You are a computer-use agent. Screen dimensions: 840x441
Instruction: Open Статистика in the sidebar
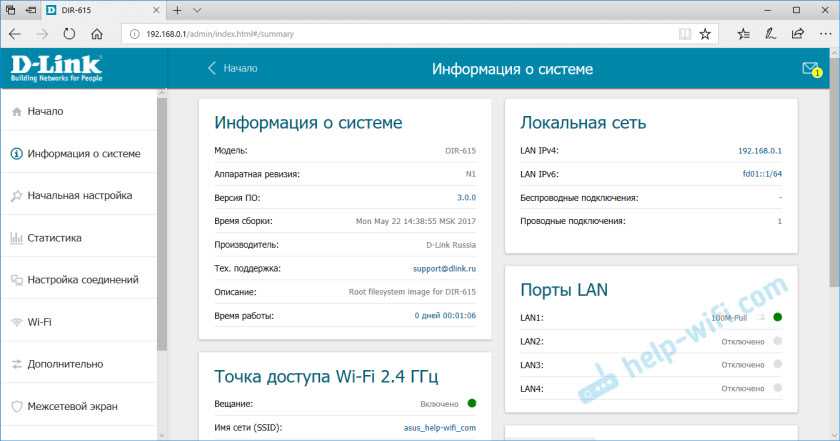(x=54, y=238)
